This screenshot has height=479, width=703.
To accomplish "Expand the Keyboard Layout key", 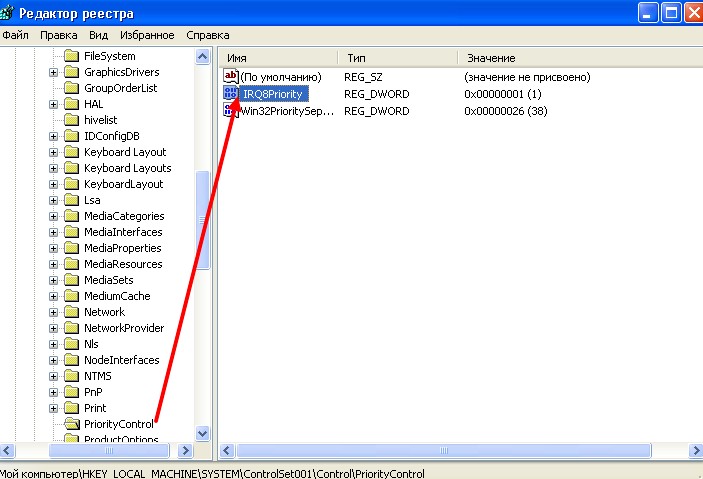I will tap(53, 152).
